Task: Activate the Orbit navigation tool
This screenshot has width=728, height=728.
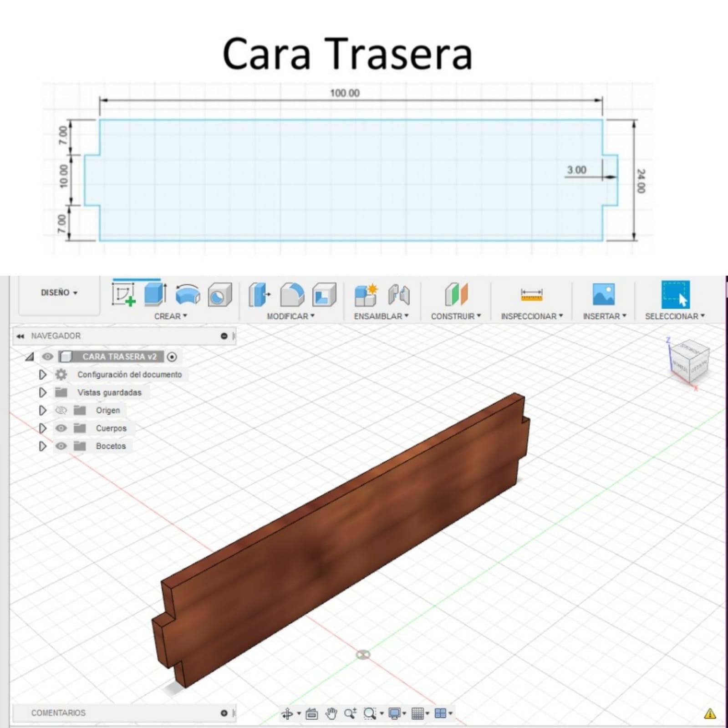Action: pos(287,713)
